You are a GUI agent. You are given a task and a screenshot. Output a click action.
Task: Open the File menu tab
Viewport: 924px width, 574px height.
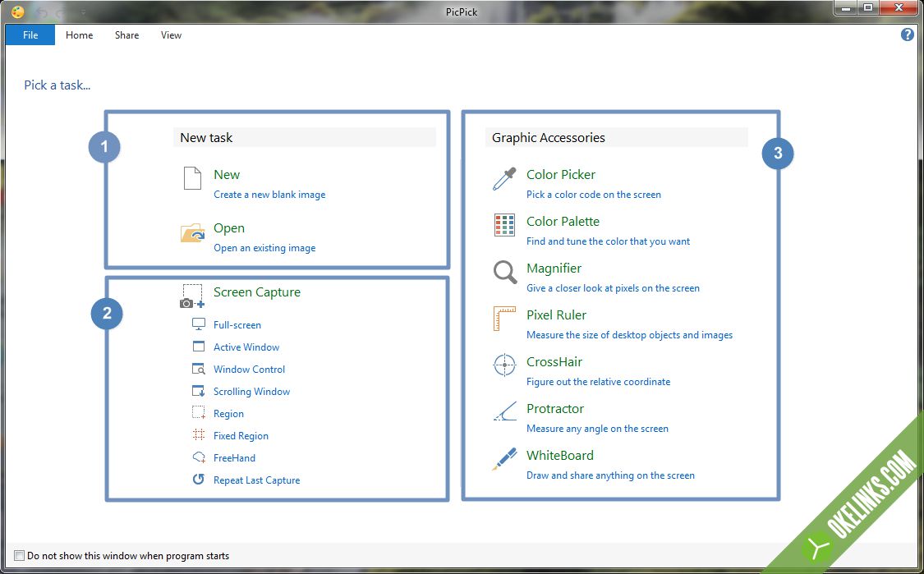coord(30,34)
